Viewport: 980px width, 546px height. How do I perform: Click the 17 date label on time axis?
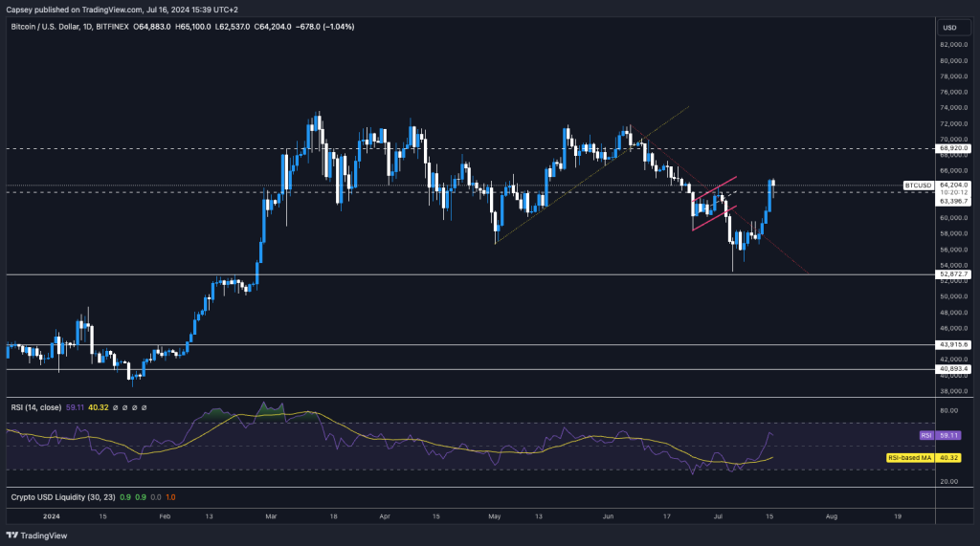click(667, 516)
